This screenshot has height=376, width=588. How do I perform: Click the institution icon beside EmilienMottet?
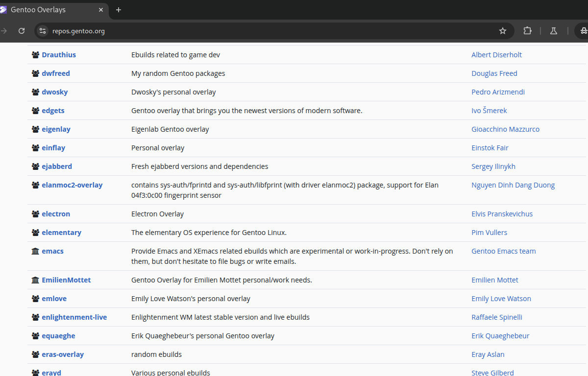pos(35,280)
